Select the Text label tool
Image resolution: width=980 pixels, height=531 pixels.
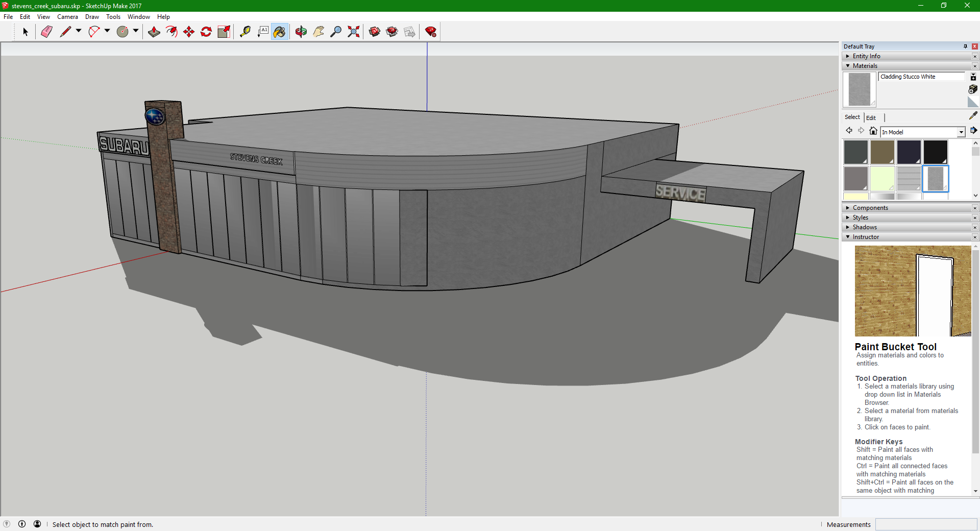(263, 32)
